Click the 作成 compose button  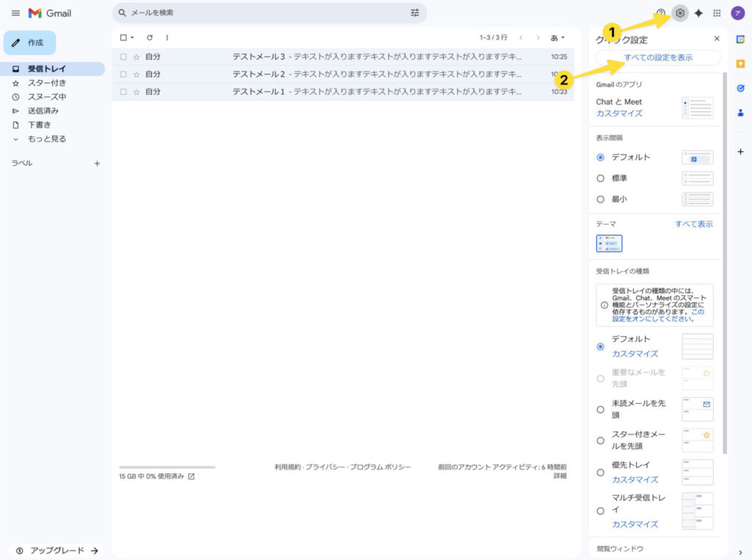tap(29, 43)
